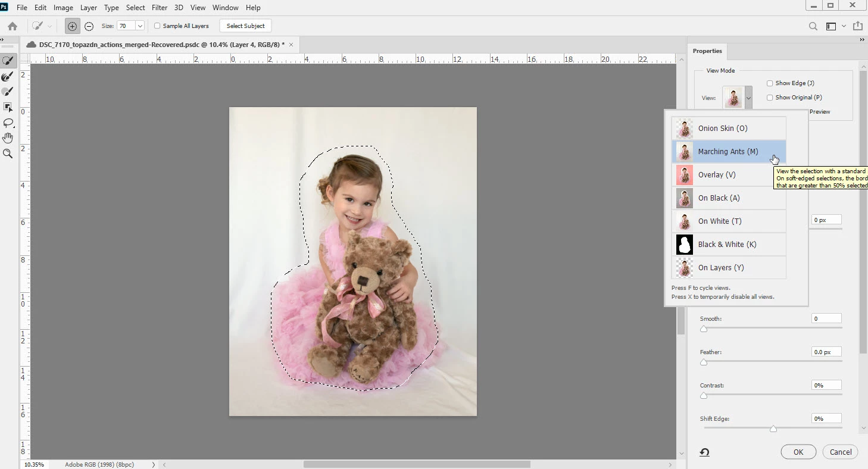This screenshot has height=469, width=868.
Task: Select the Brush tool in toolbar
Action: pyautogui.click(x=8, y=92)
